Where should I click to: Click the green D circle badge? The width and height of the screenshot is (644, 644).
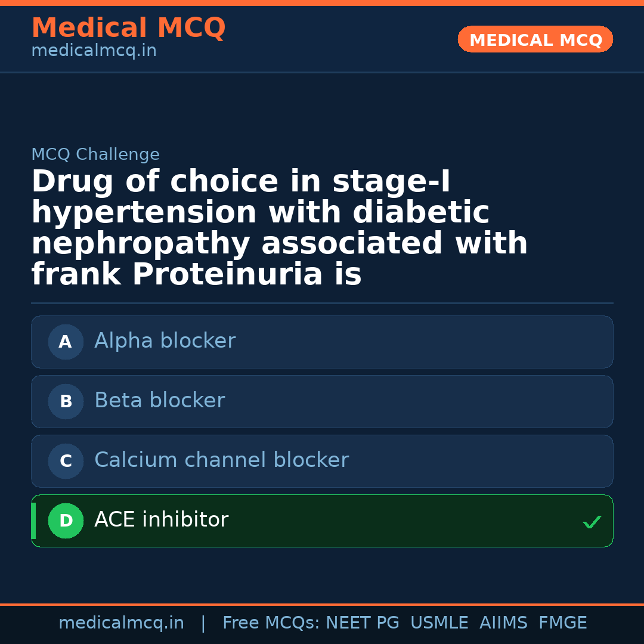pyautogui.click(x=66, y=521)
